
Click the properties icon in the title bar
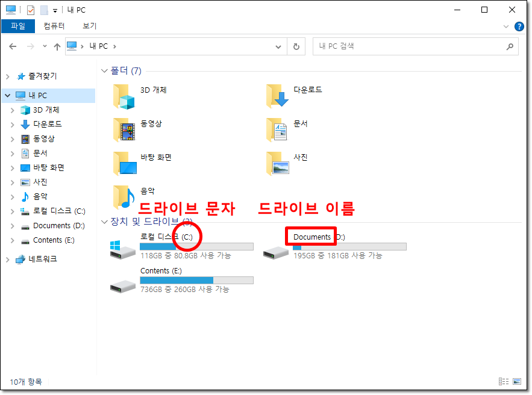point(31,10)
